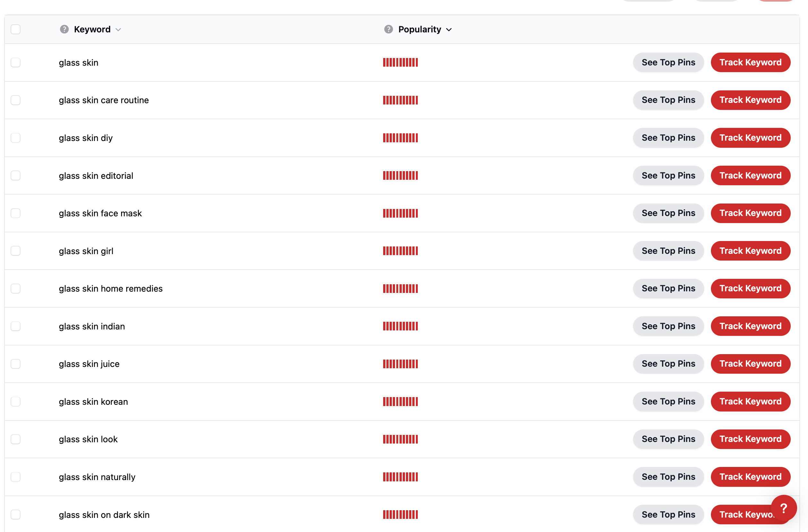Click the popularity bars for glass skin
The width and height of the screenshot is (808, 532).
[x=400, y=62]
